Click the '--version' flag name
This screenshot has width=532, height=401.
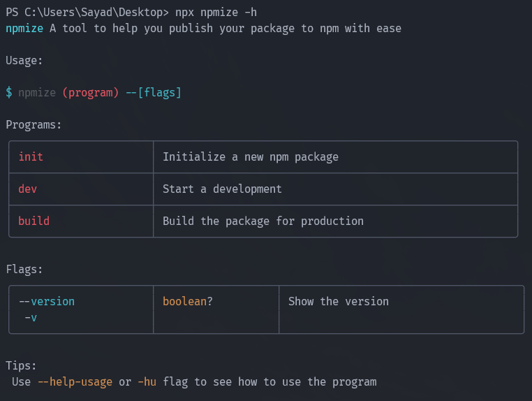point(46,301)
